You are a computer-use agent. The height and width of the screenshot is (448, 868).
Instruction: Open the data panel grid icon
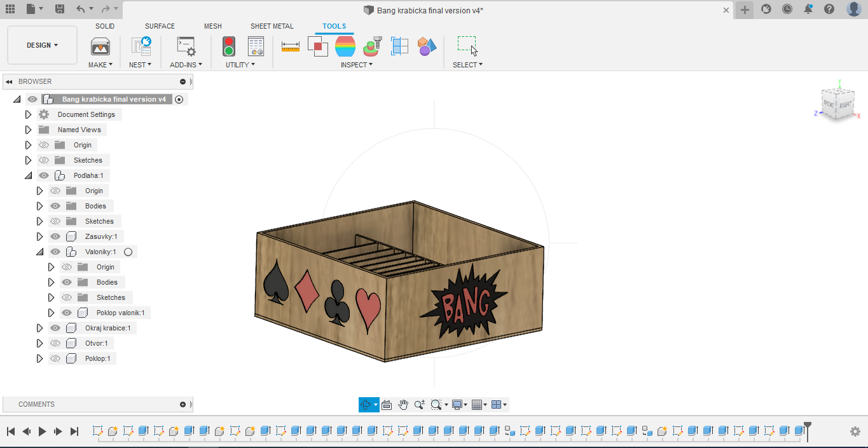[10, 9]
